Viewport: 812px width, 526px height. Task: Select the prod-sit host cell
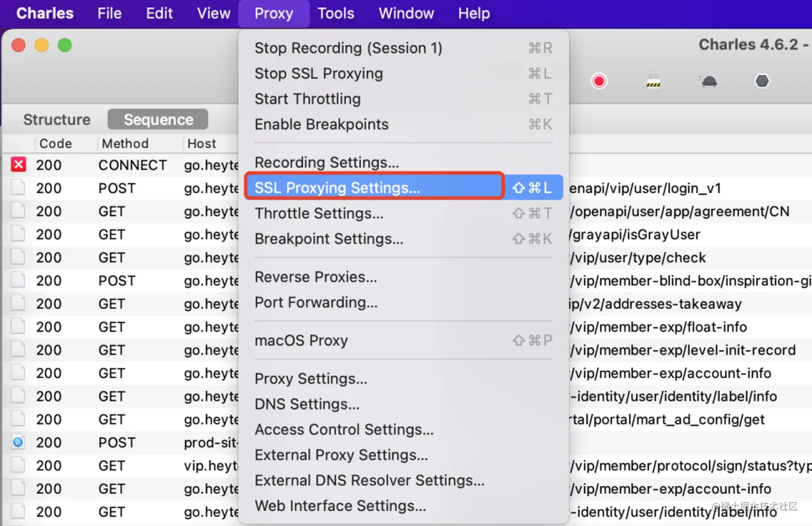click(x=211, y=442)
